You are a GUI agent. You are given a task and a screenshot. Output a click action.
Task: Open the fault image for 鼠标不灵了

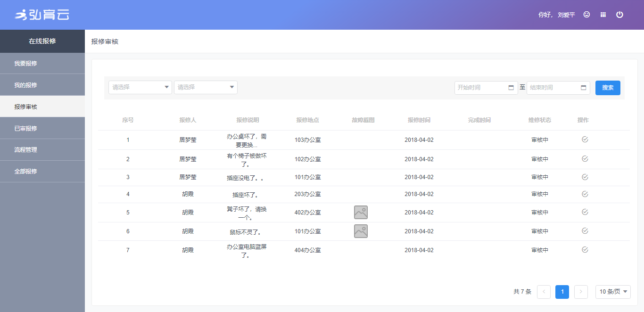(x=361, y=231)
